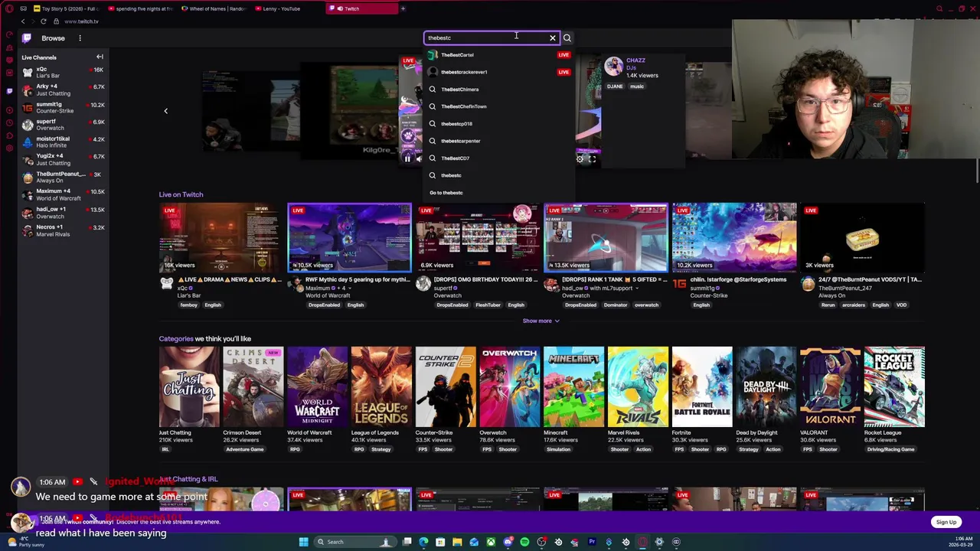Click the Live on Twitch heading link
The width and height of the screenshot is (980, 551).
tap(181, 194)
